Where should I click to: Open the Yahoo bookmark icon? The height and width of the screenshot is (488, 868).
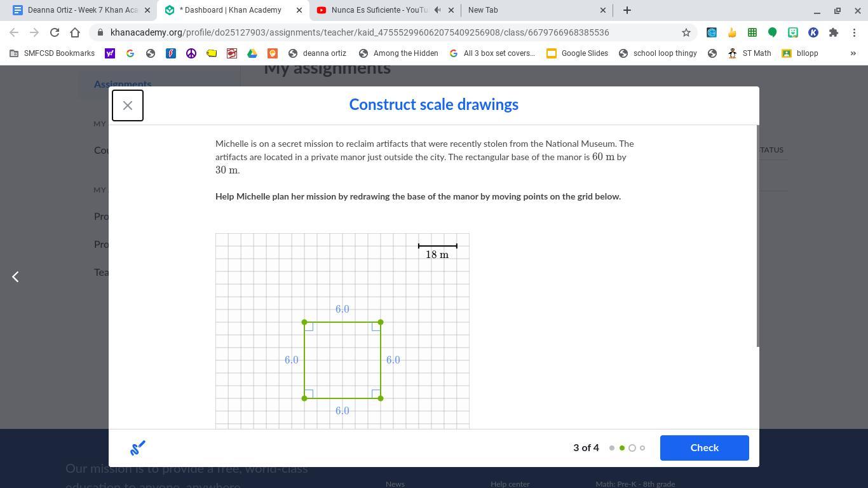pyautogui.click(x=110, y=53)
